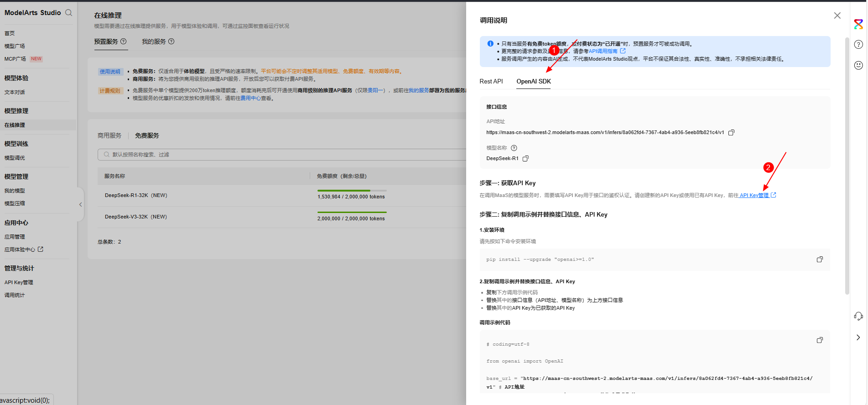This screenshot has height=405, width=868.
Task: Open 模型调优 under 模型训练
Action: coord(15,158)
